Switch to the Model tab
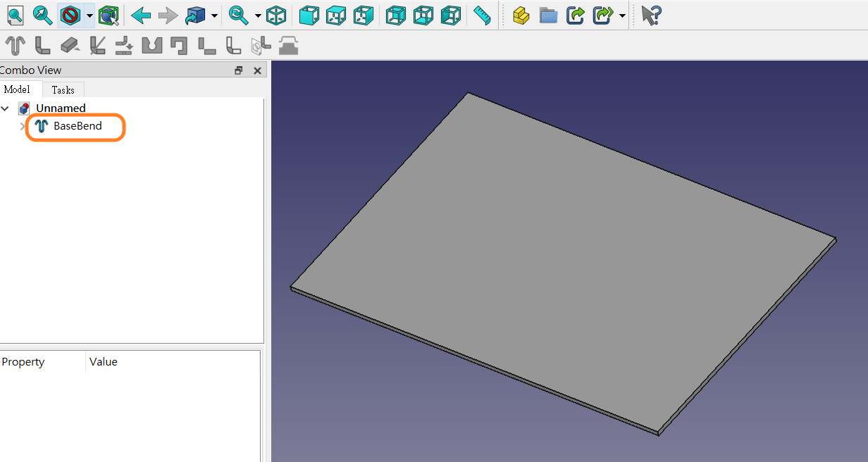 [18, 89]
